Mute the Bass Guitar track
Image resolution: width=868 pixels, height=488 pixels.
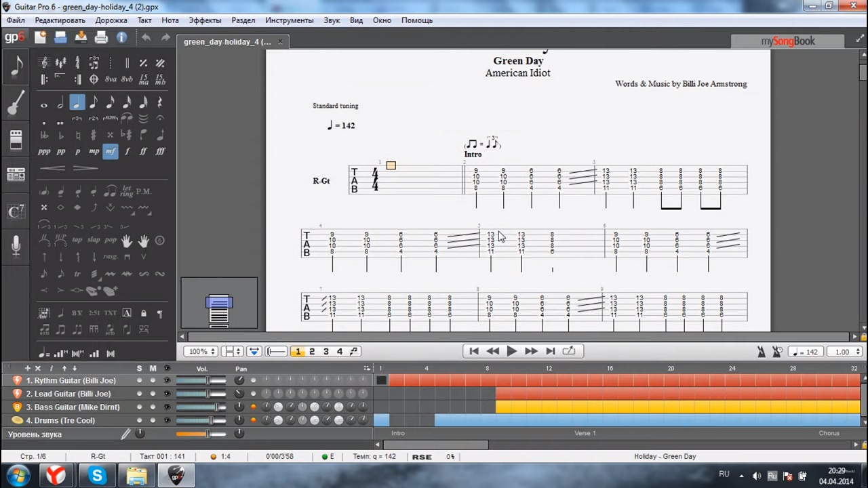coord(153,407)
